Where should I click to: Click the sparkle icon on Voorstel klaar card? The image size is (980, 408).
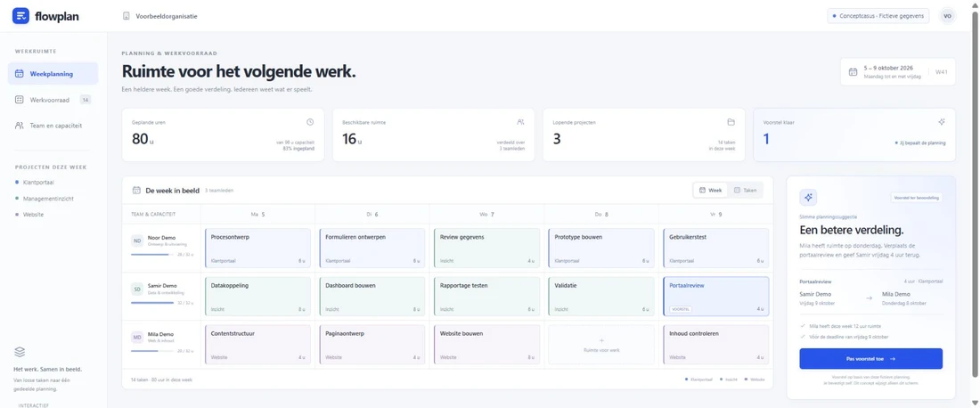(x=942, y=122)
